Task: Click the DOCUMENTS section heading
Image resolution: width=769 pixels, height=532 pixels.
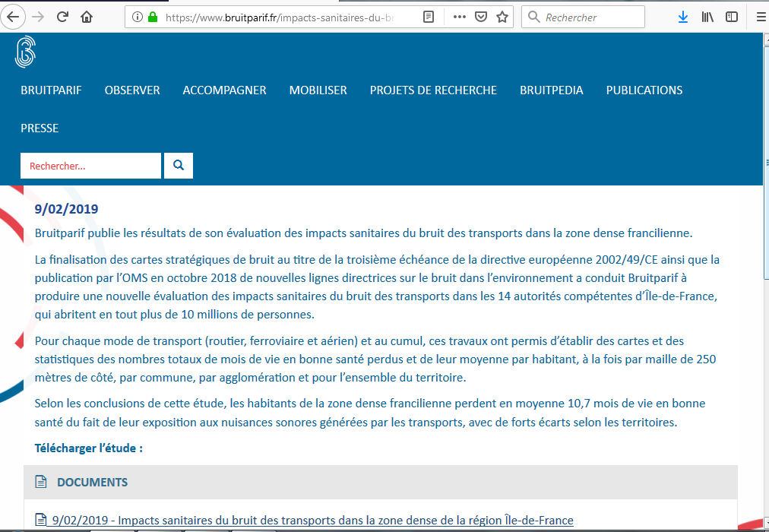Action: (x=92, y=482)
